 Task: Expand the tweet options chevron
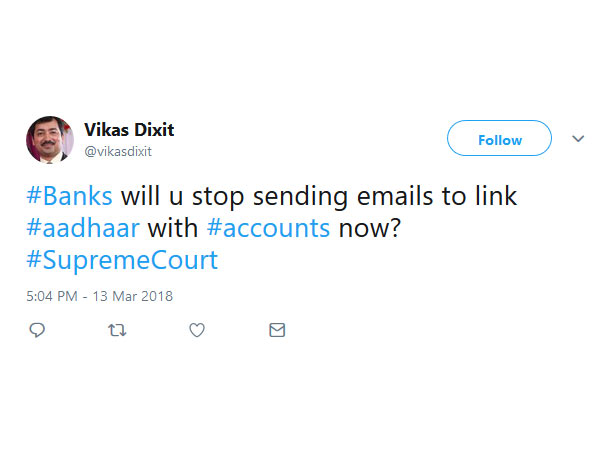point(577,138)
